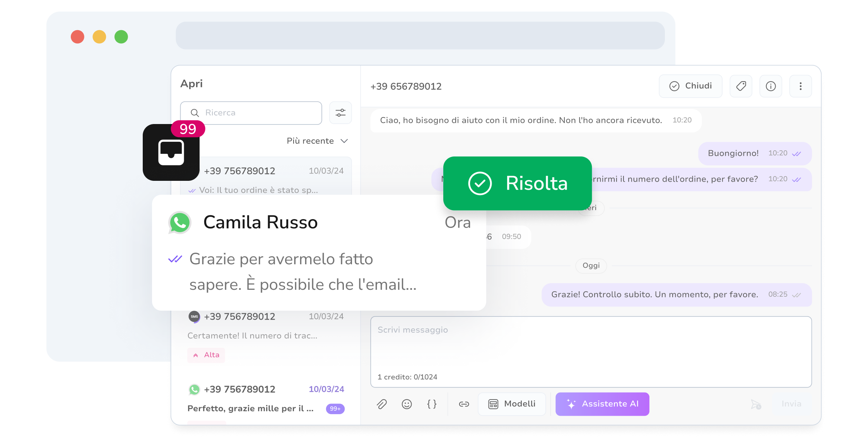Click the browser address bar

(x=420, y=36)
